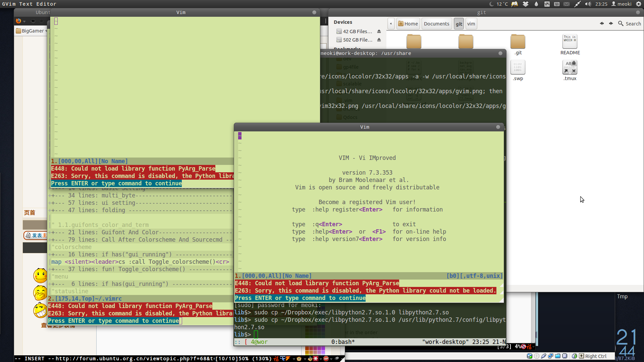Go back in the file manager
Viewport: 644px width, 362px height.
[602, 23]
